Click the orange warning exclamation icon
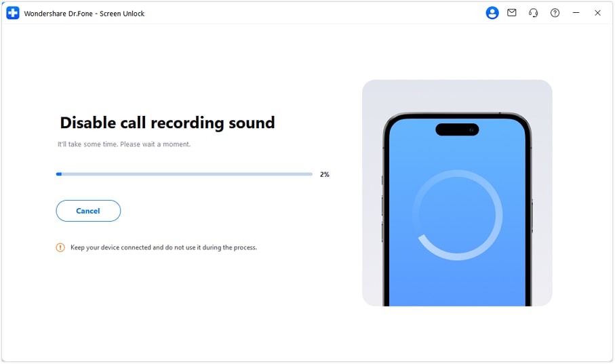Screen dimensions: 615x364 click(60, 247)
